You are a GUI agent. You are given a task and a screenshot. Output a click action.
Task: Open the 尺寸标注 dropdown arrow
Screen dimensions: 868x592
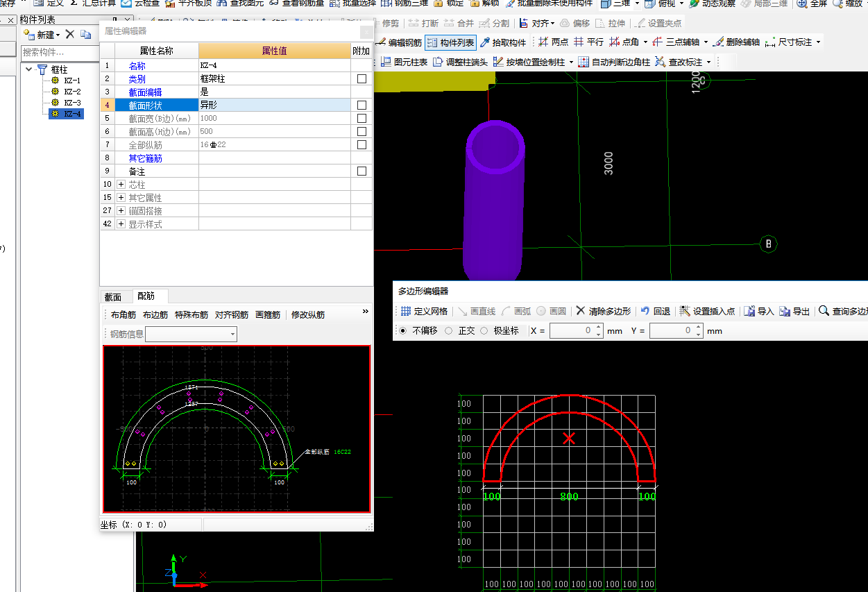click(x=819, y=42)
